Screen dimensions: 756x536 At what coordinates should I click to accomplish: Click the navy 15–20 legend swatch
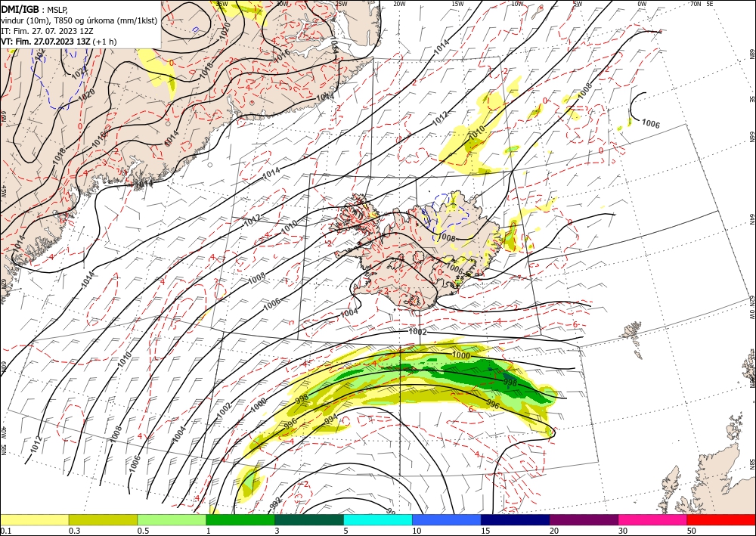click(x=516, y=519)
